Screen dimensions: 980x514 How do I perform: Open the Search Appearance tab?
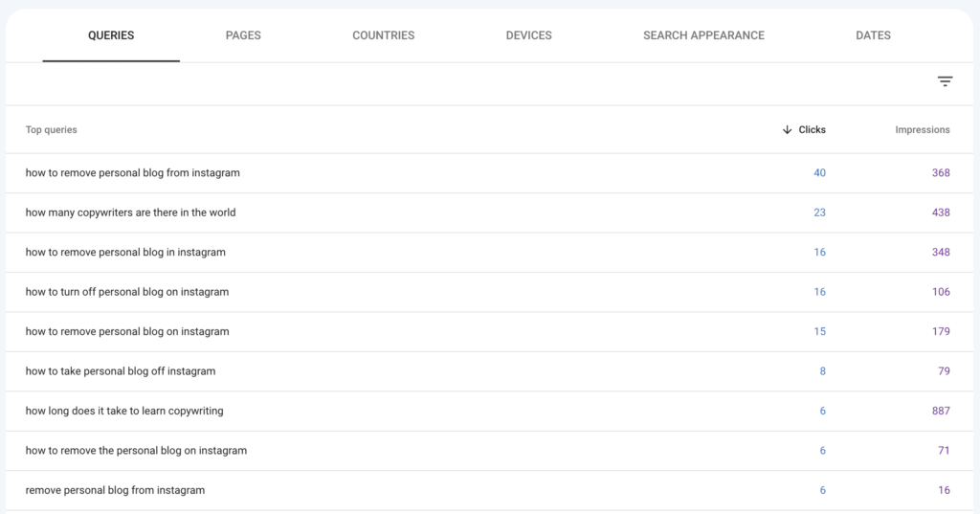[703, 35]
